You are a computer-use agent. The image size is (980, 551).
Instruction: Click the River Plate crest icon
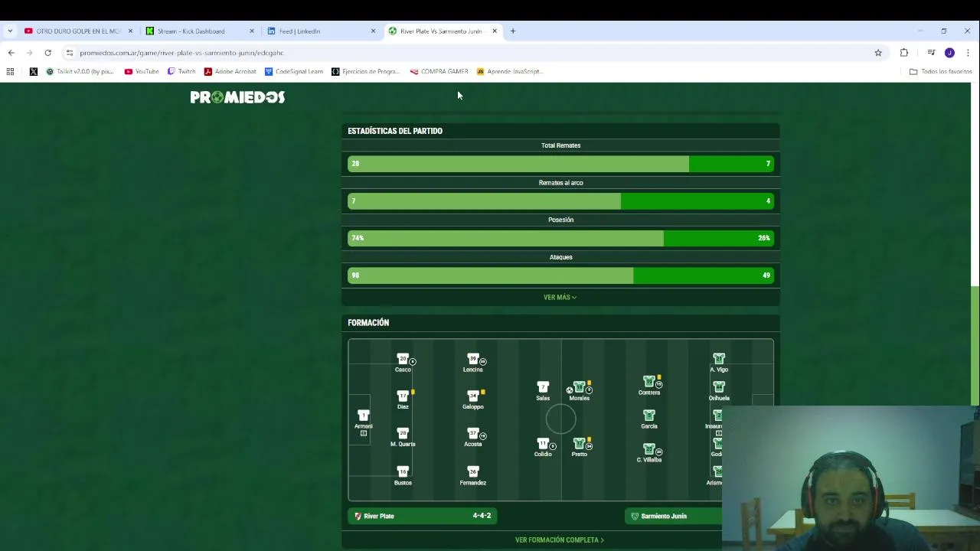(x=358, y=517)
